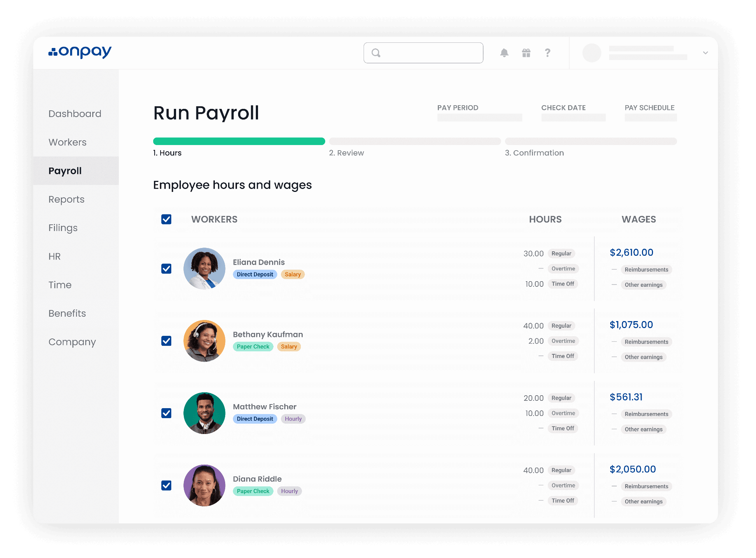Screen dimensions: 756x558
Task: Click the Review step progress bar
Action: point(415,141)
